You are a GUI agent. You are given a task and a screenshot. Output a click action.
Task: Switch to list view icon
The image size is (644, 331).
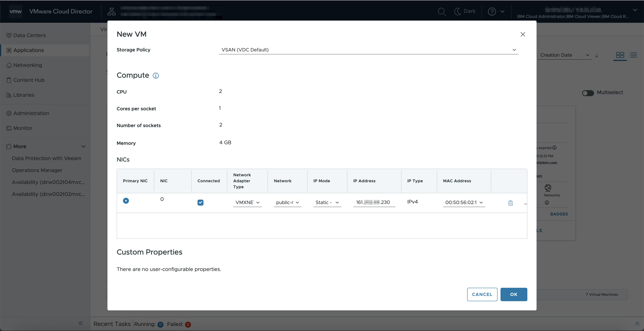[x=633, y=55]
